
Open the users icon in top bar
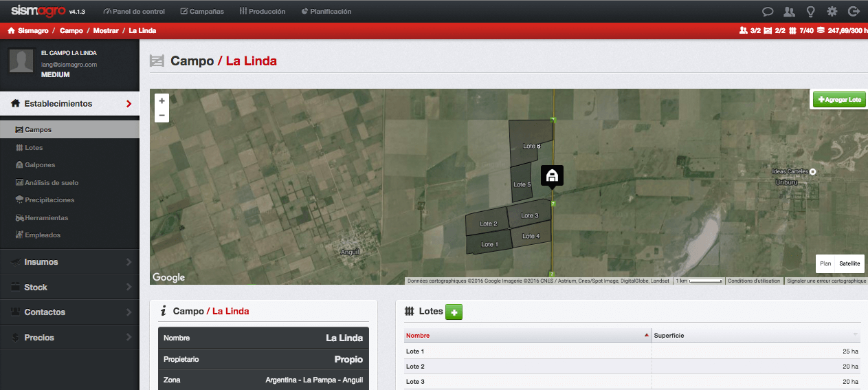[789, 11]
